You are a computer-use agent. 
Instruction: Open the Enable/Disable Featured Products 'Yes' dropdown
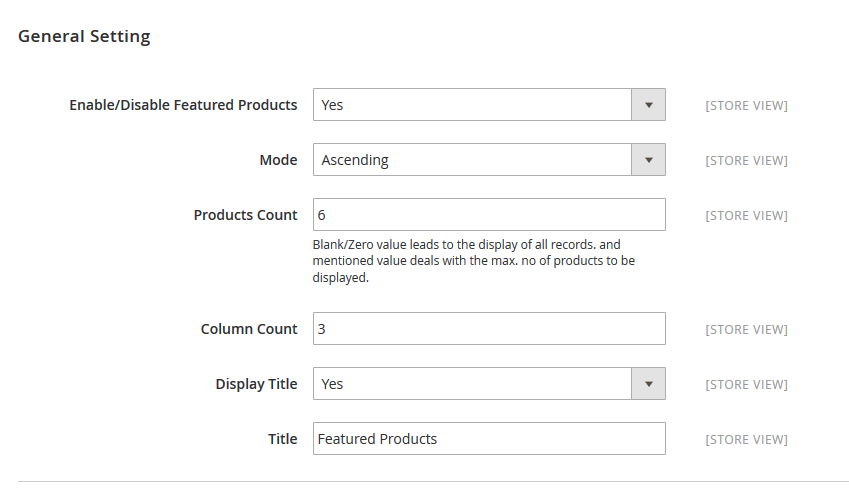click(x=472, y=105)
